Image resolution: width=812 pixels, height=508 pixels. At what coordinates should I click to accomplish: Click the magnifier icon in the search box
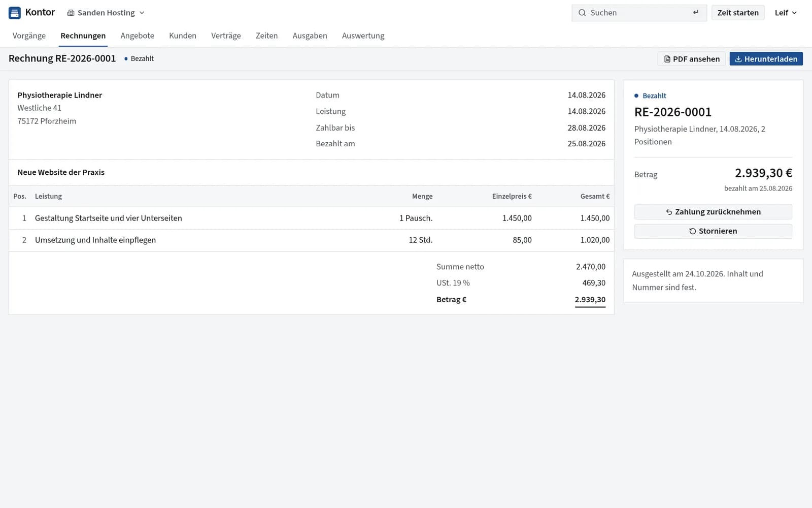pyautogui.click(x=582, y=13)
